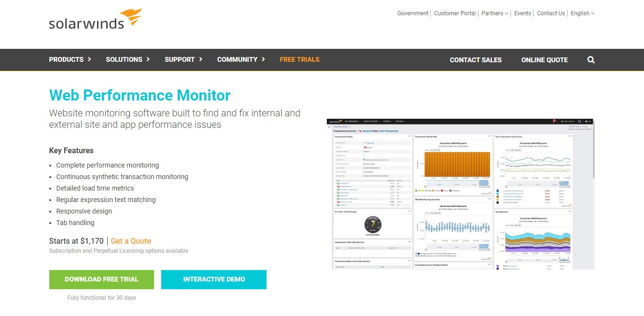Open the Government link
Image resolution: width=644 pixels, height=316 pixels.
click(x=412, y=13)
